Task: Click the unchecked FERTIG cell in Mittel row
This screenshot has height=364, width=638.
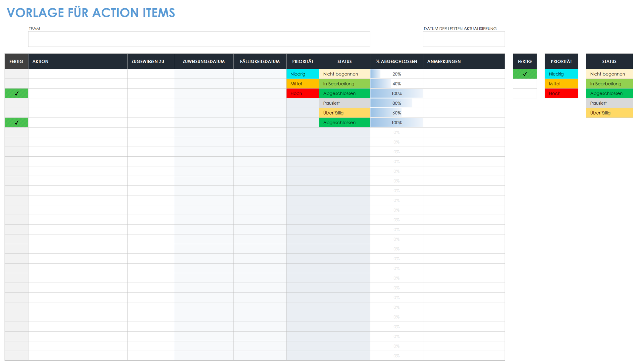Action: click(x=16, y=84)
